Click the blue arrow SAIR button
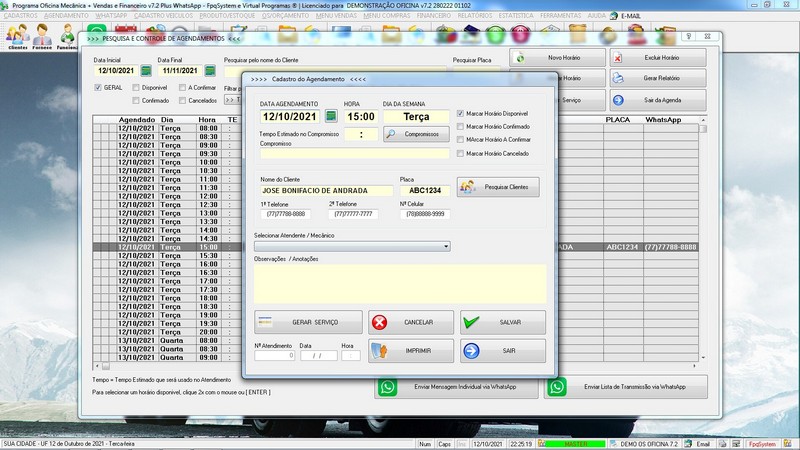800x450 pixels. [x=503, y=351]
